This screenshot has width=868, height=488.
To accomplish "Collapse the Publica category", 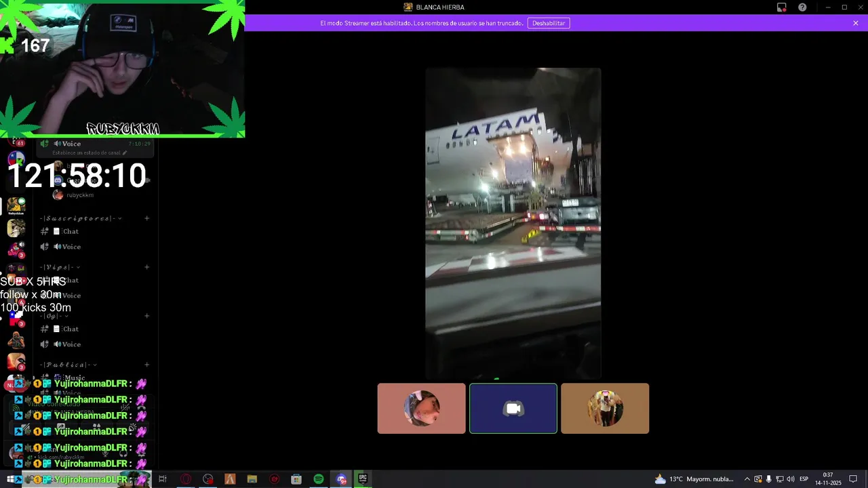I will pyautogui.click(x=68, y=365).
